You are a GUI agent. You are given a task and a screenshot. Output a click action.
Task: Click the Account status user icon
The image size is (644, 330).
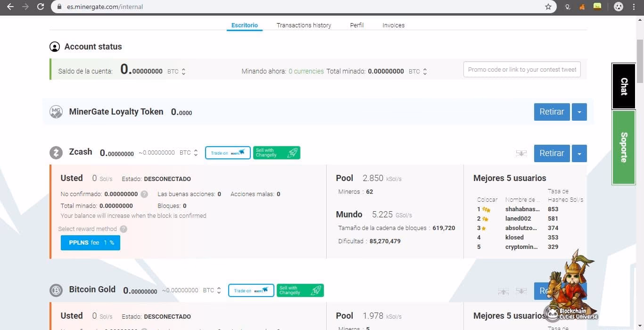pyautogui.click(x=55, y=47)
